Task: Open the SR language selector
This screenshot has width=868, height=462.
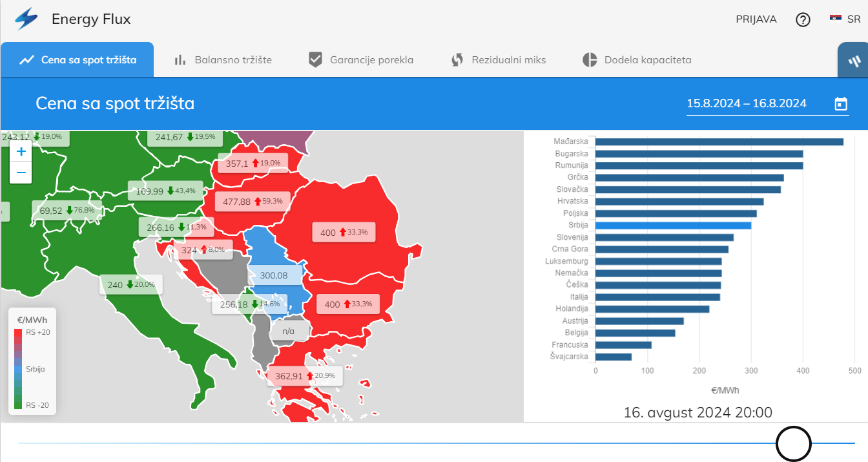Action: [x=854, y=19]
